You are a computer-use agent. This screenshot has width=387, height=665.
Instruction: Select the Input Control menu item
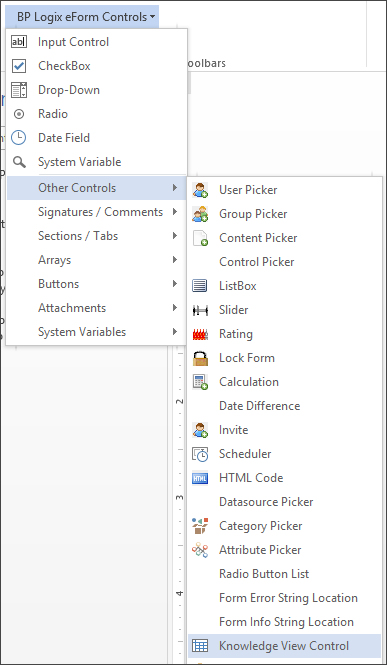(x=97, y=42)
